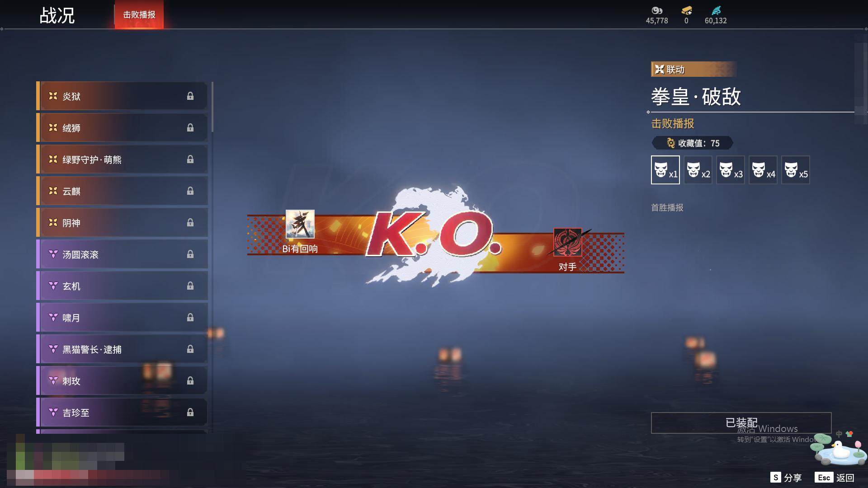Viewport: 868px width, 488px height.
Task: Select the x2 kill mask icon
Action: click(698, 170)
